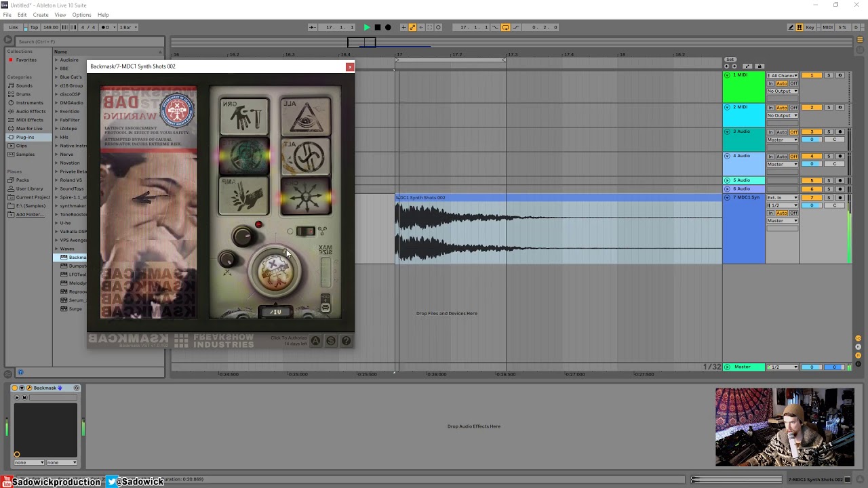Open the Backmask settings gear icon
This screenshot has width=868, height=488.
pyautogui.click(x=331, y=341)
